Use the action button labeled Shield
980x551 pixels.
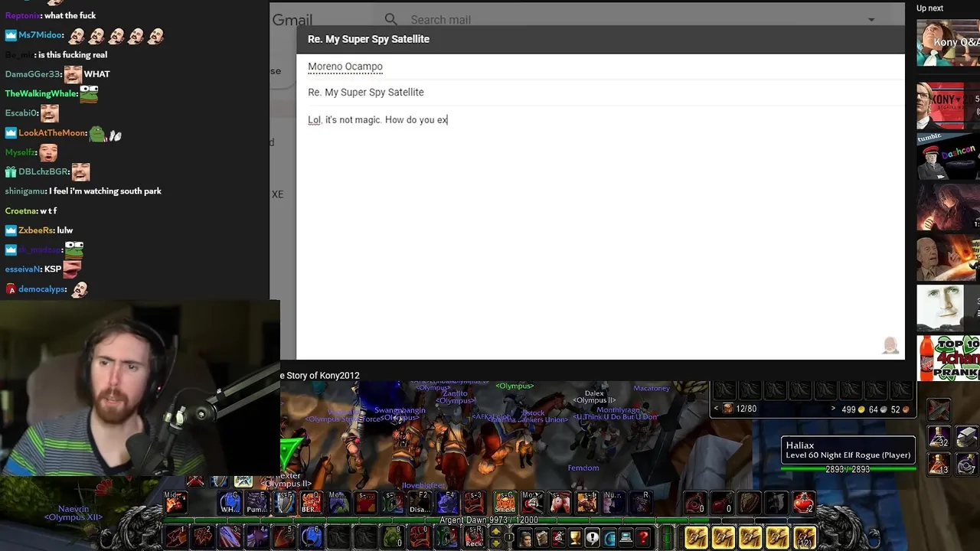click(x=505, y=502)
